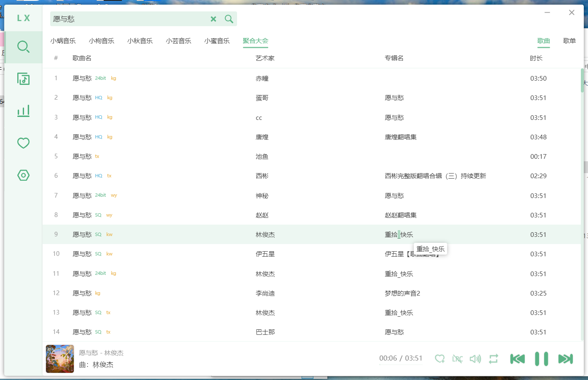588x380 pixels.
Task: Switch to 小蜜音乐 source tab
Action: point(217,41)
